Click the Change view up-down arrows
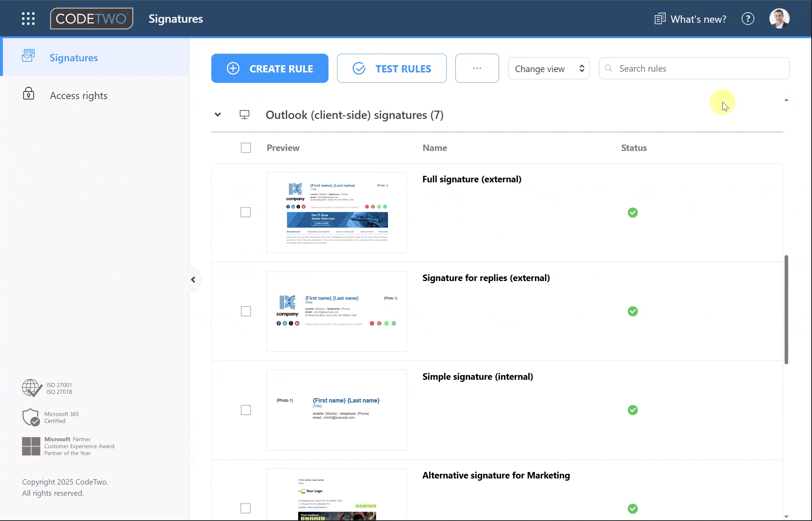The height and width of the screenshot is (521, 812). (582, 68)
